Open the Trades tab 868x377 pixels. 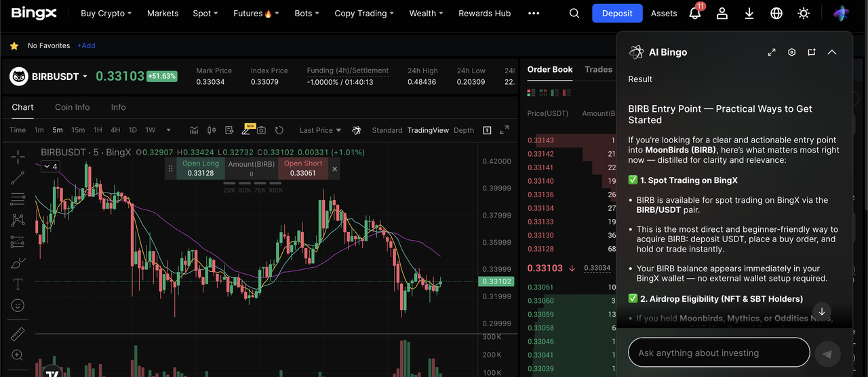[x=598, y=69]
